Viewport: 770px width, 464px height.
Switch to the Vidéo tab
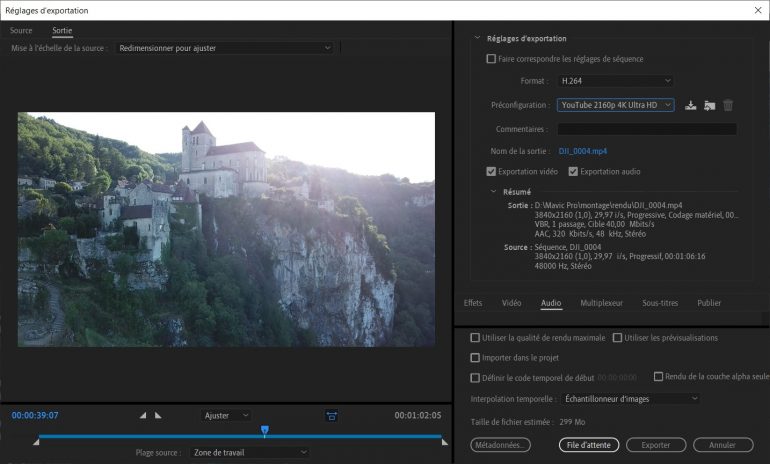511,302
